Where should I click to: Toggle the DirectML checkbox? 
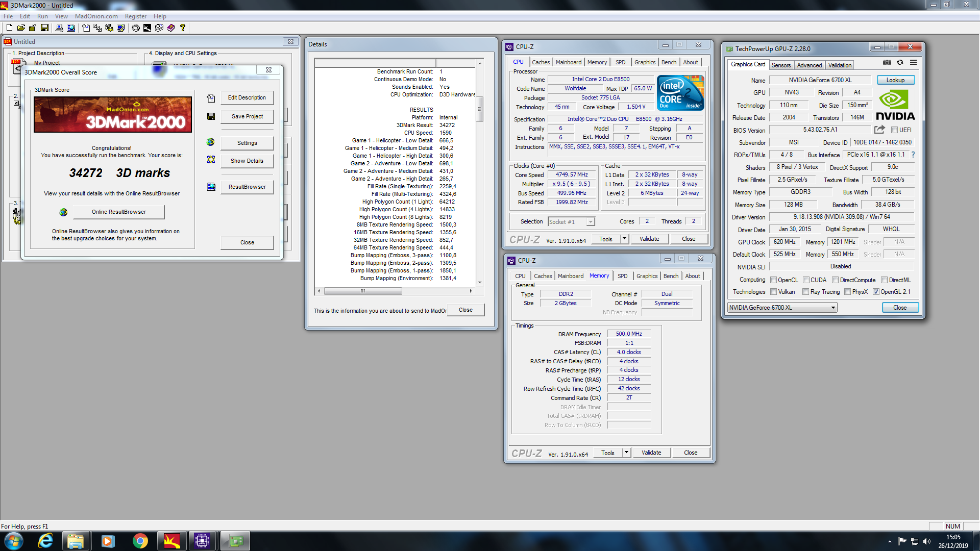884,280
